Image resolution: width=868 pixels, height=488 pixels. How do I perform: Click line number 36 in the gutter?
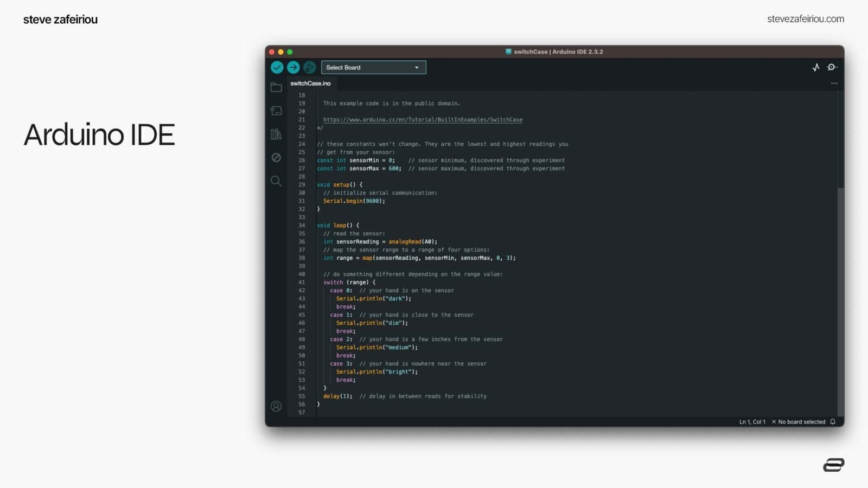pyautogui.click(x=302, y=241)
